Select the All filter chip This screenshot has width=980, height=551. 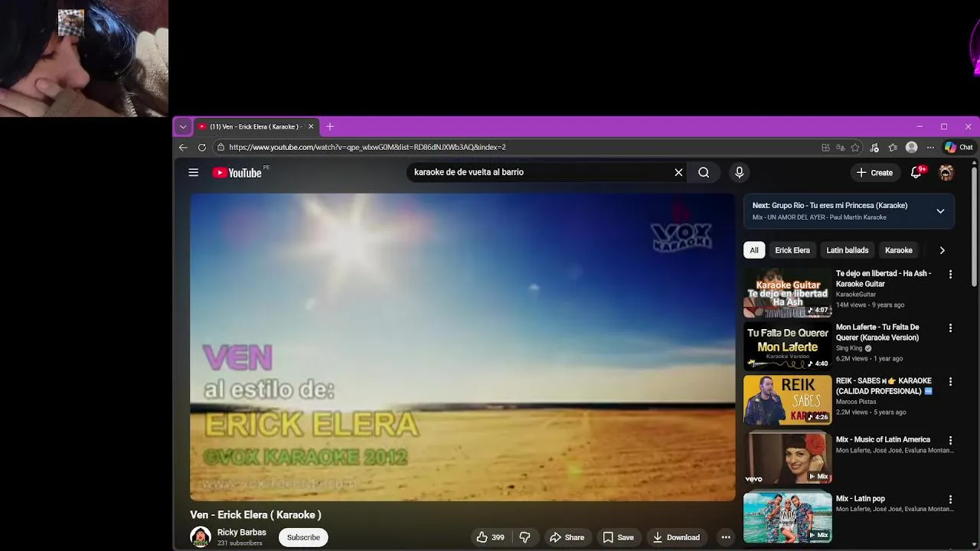coord(754,250)
